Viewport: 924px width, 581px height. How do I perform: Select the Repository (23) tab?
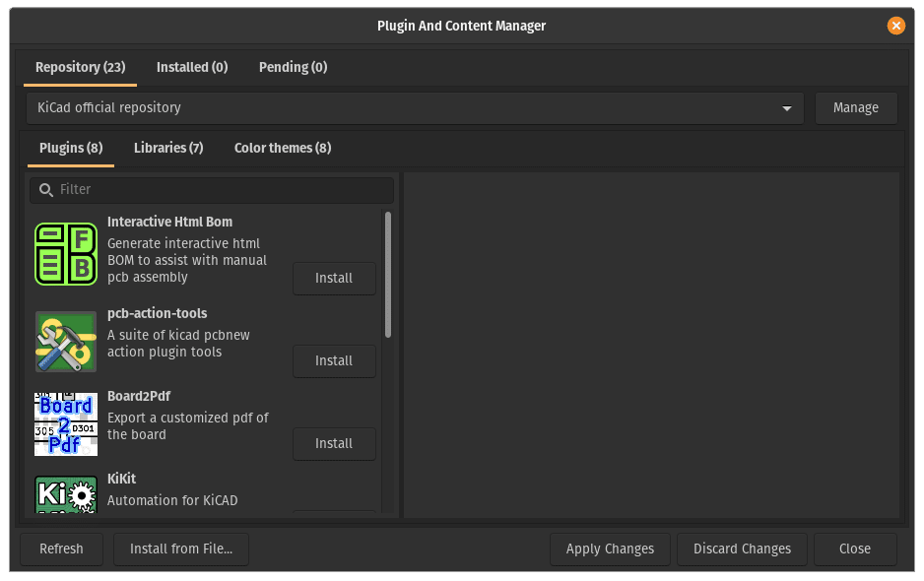[81, 67]
